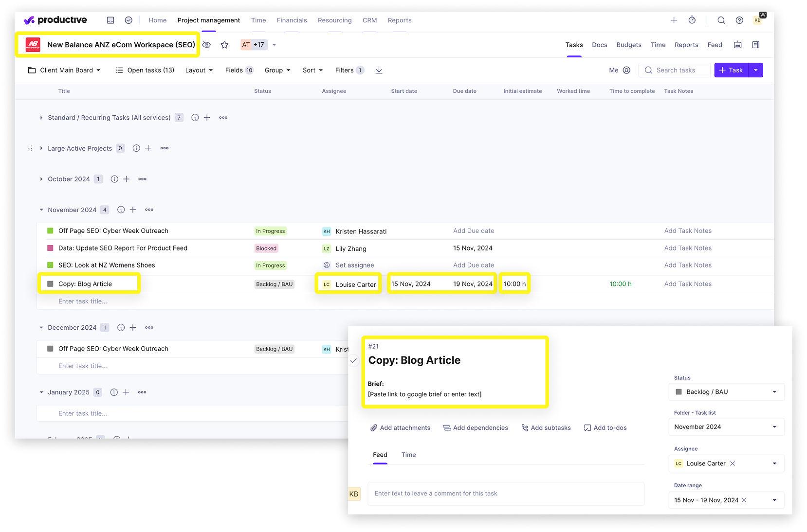This screenshot has height=532, width=807.
Task: Collapse January 2025 task list
Action: coord(41,392)
